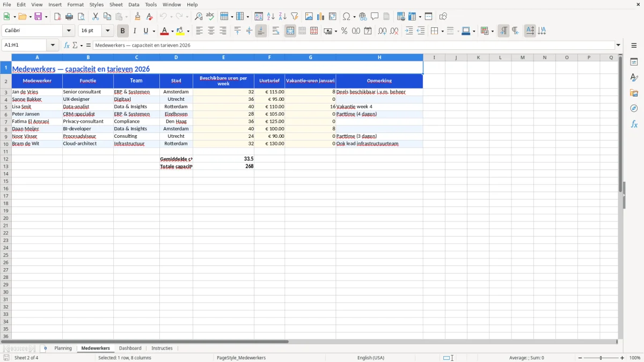
Task: Select cell containing Fatima El Amrani
Action: click(37, 121)
